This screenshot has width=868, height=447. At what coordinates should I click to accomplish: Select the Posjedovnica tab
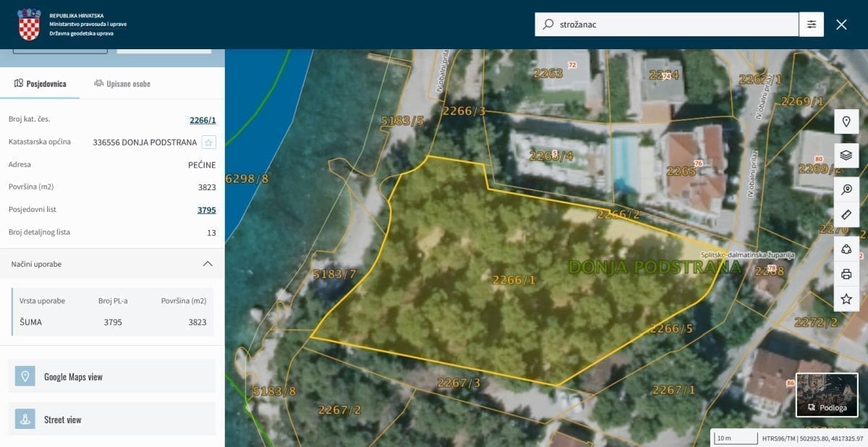(x=41, y=84)
